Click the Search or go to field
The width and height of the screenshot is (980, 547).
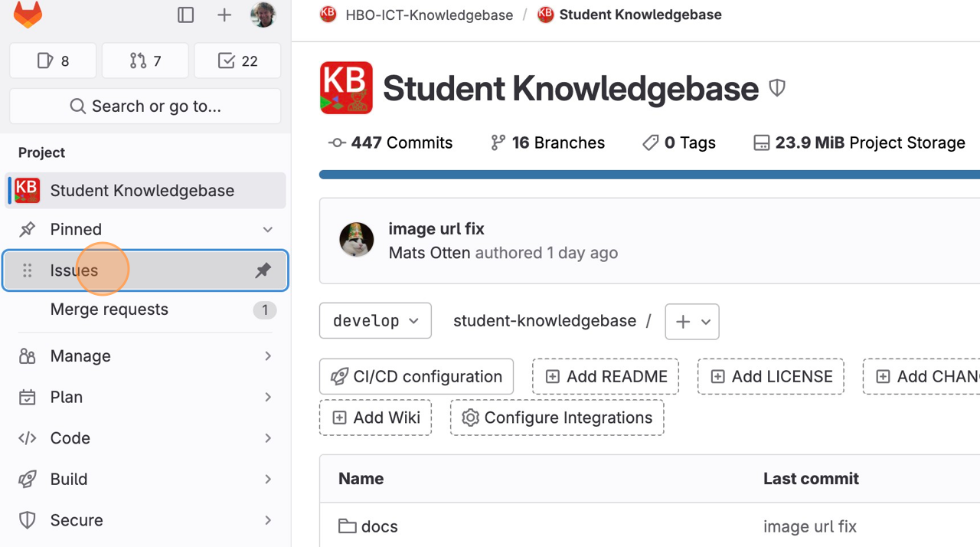coord(145,106)
